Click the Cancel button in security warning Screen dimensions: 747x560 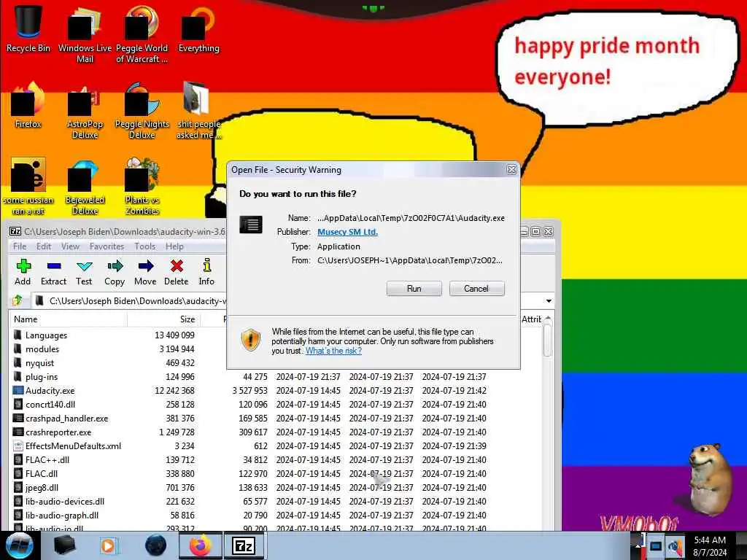coord(476,289)
